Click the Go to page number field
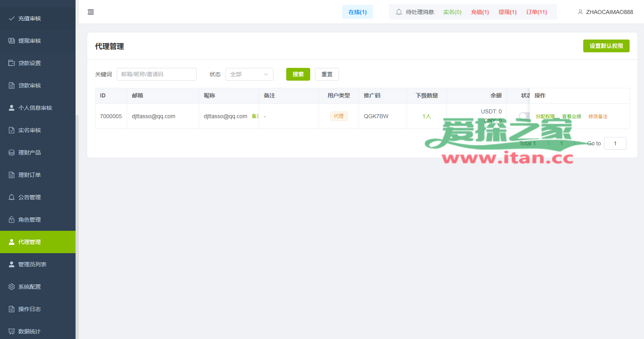 coord(615,143)
